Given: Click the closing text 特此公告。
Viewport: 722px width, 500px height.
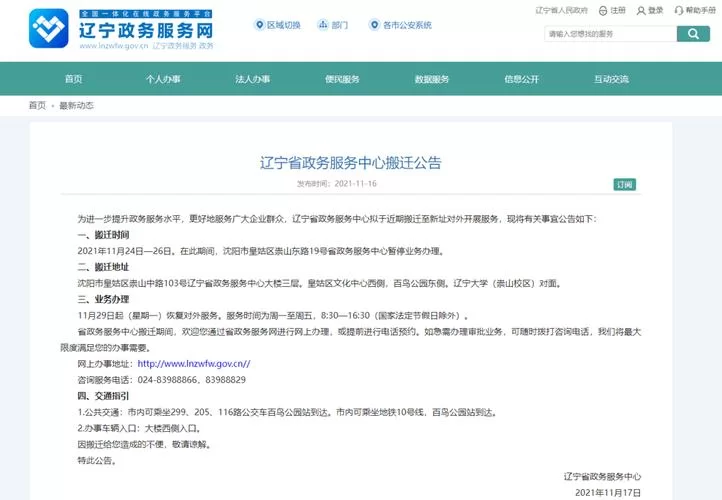Looking at the screenshot, I should [97, 460].
